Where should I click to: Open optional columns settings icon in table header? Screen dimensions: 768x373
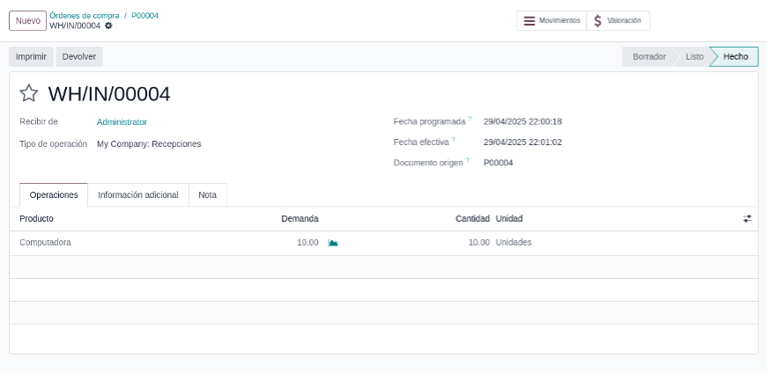[747, 219]
